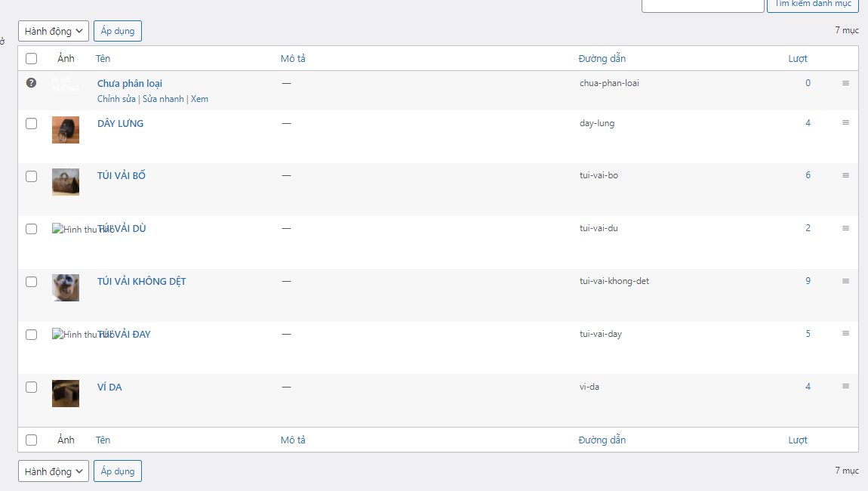868x491 pixels.
Task: Open the bottom Hành động dropdown
Action: tap(53, 471)
